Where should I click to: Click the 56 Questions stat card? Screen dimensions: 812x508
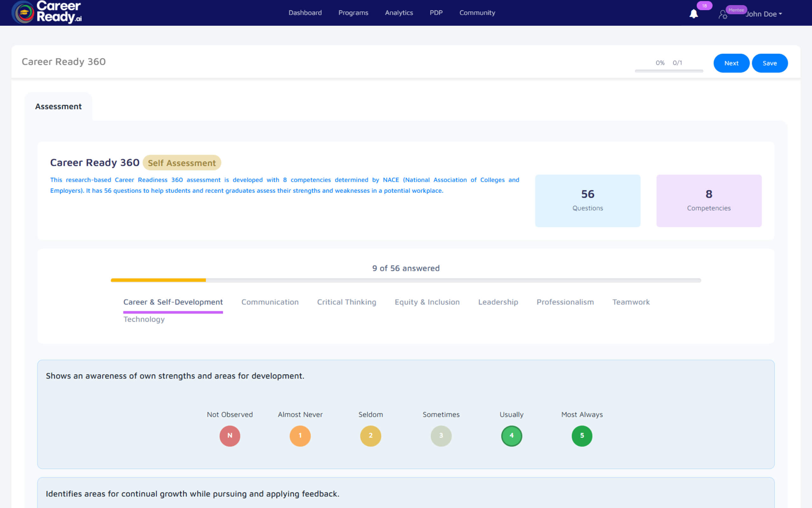point(588,201)
